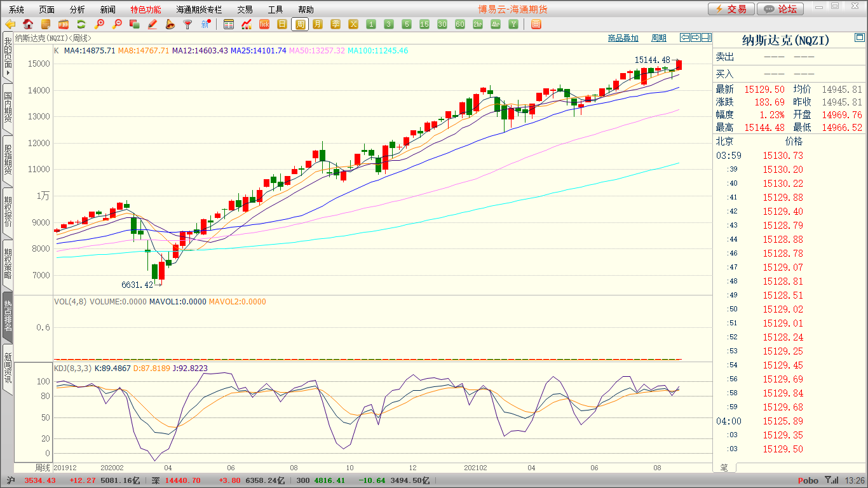
Task: Open the alert bell icon
Action: pyautogui.click(x=170, y=24)
